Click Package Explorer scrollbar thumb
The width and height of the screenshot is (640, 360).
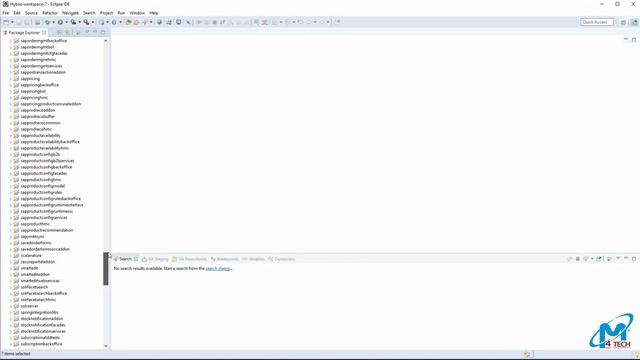(x=106, y=269)
